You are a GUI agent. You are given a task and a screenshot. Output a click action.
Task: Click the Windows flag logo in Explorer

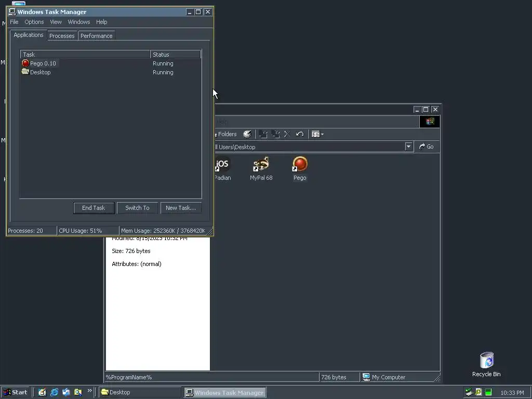coord(430,122)
